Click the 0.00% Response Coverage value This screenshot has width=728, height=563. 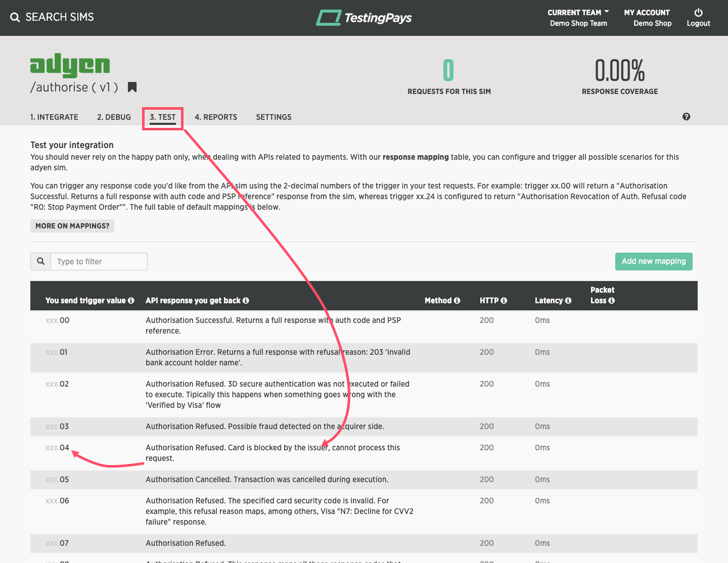(x=620, y=70)
